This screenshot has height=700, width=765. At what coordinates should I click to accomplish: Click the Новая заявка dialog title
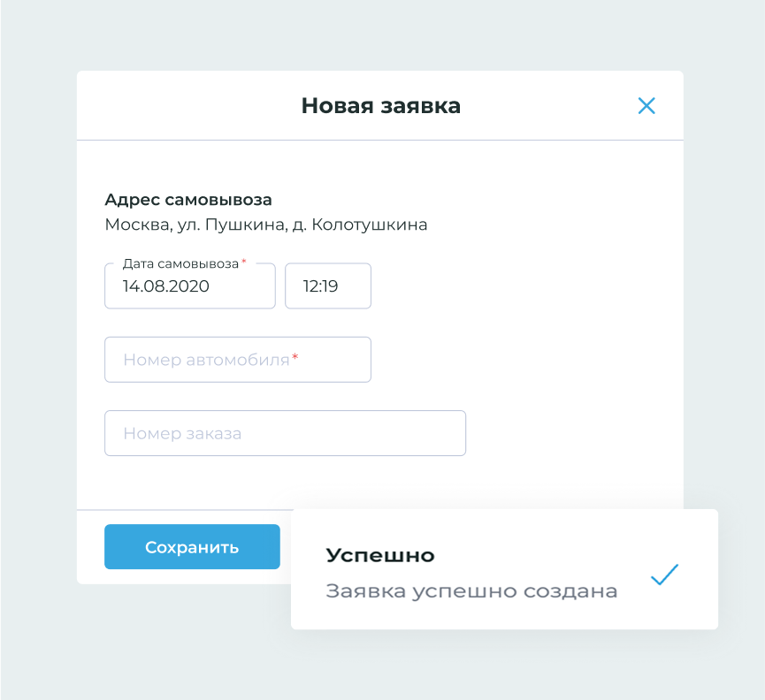point(380,106)
